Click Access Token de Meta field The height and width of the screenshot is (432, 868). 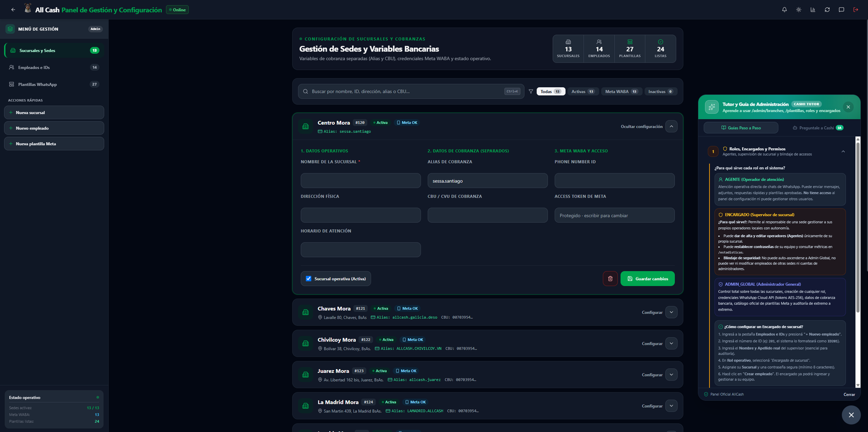[x=615, y=215]
